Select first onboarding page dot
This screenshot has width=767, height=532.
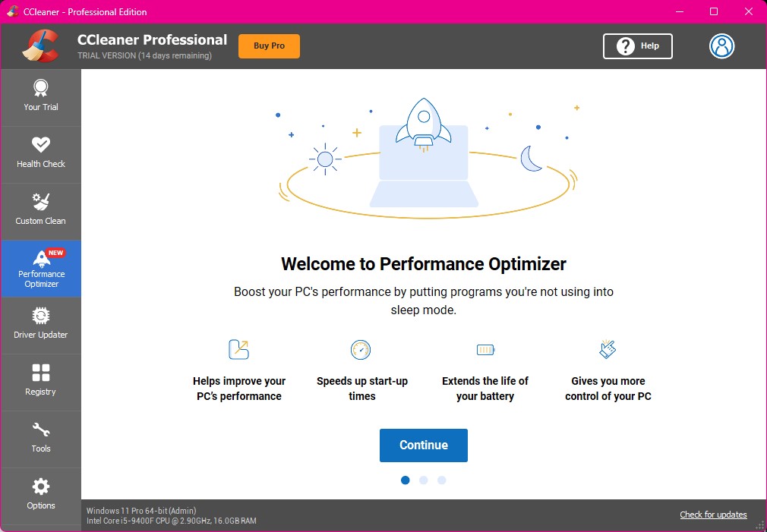click(406, 480)
